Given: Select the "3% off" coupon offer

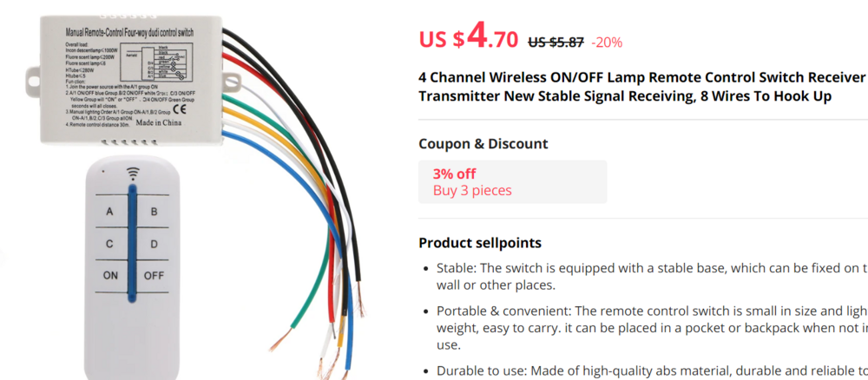Looking at the screenshot, I should click(454, 174).
